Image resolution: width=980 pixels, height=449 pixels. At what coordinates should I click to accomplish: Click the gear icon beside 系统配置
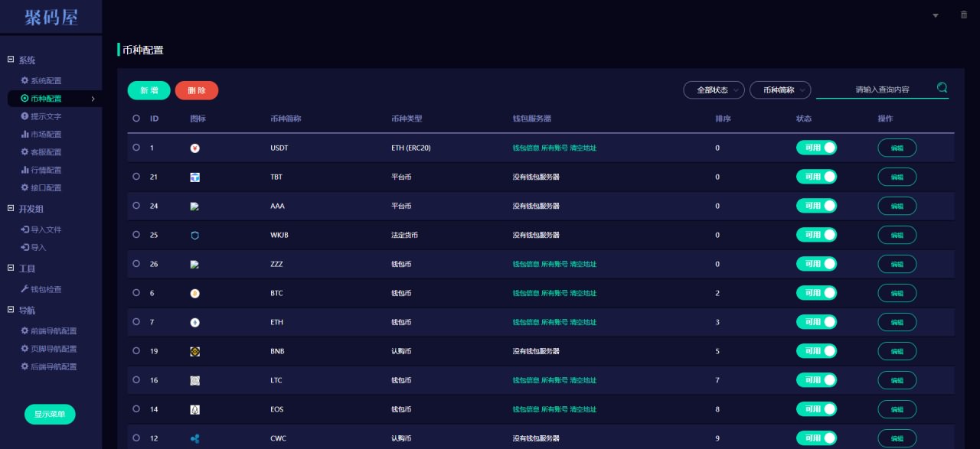tap(24, 80)
